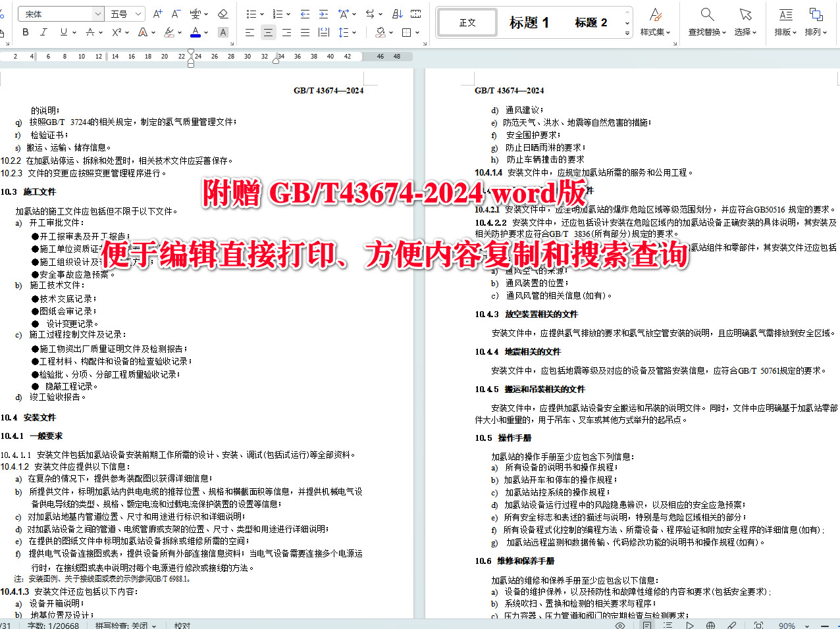This screenshot has height=629, width=840.
Task: Toggle page layout view in status bar
Action: (x=647, y=625)
